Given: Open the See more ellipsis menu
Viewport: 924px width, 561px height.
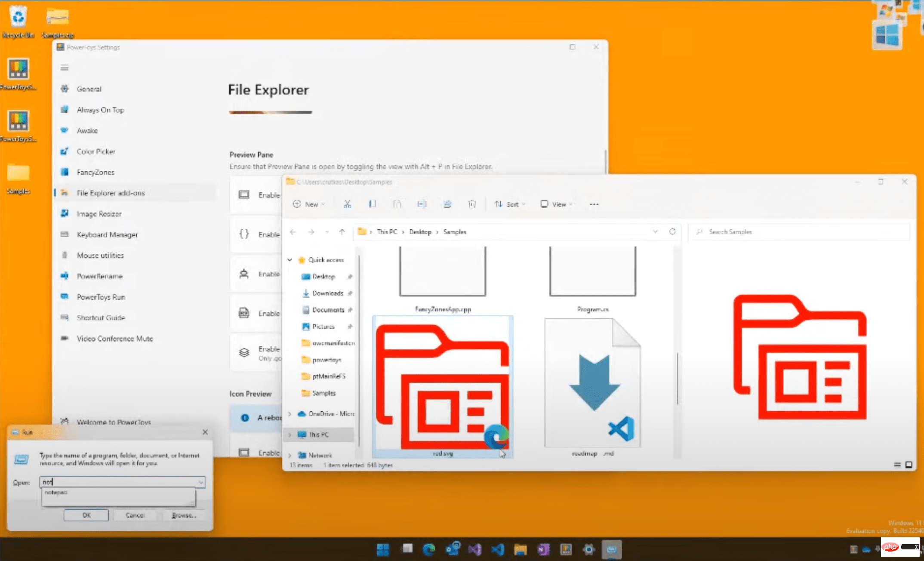Looking at the screenshot, I should click(594, 204).
